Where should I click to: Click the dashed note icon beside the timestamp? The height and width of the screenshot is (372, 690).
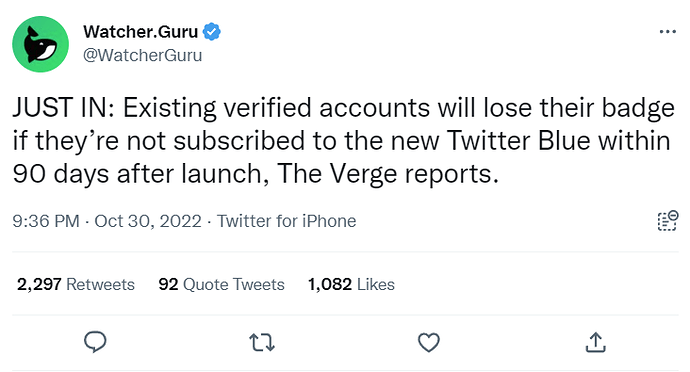tap(668, 221)
